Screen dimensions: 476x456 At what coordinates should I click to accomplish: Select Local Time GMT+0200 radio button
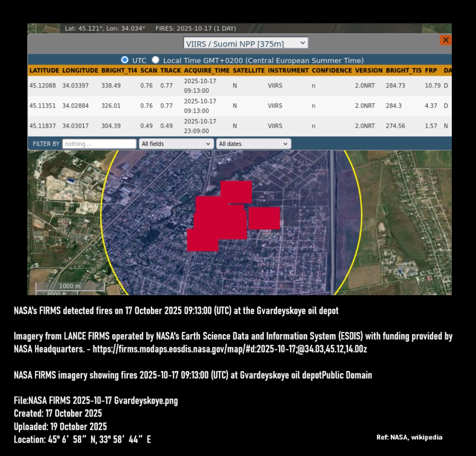pos(156,60)
